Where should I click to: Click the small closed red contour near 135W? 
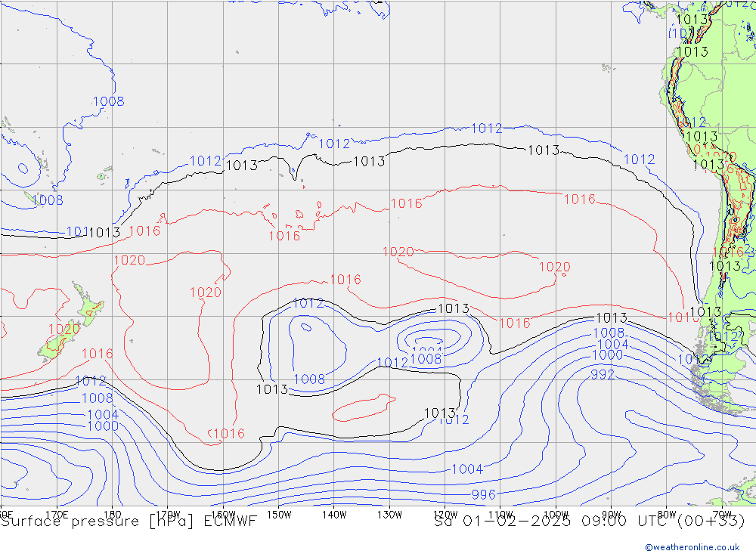tap(364, 408)
